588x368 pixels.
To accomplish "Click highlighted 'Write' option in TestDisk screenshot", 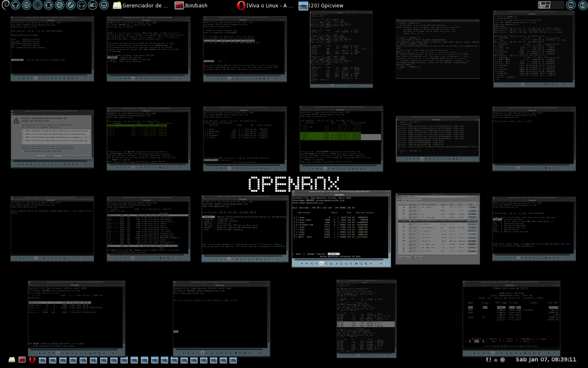I will tap(334, 254).
